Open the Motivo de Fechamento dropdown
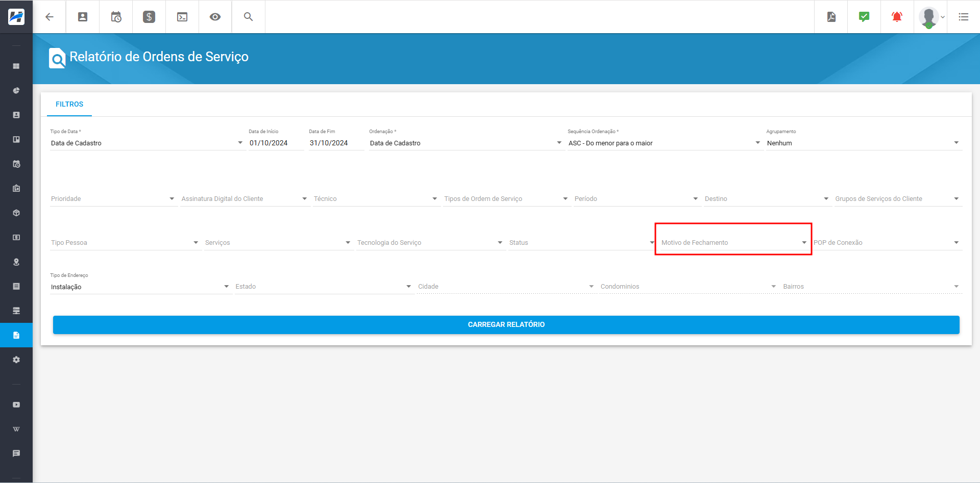980x483 pixels. pos(734,243)
